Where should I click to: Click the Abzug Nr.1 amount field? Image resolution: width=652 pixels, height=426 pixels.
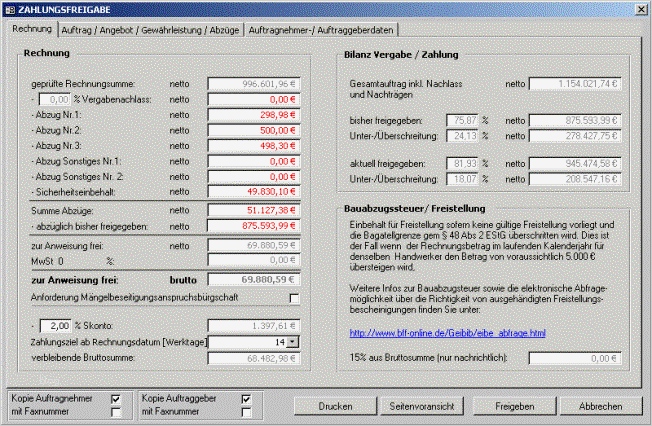point(254,115)
